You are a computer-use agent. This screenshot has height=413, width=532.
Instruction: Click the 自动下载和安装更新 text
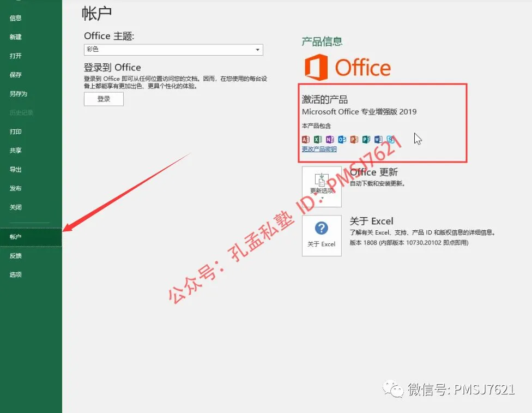(377, 184)
